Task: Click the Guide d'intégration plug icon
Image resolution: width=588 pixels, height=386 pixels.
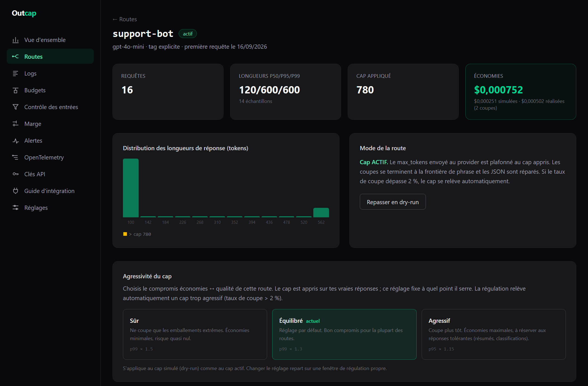Action: point(15,191)
